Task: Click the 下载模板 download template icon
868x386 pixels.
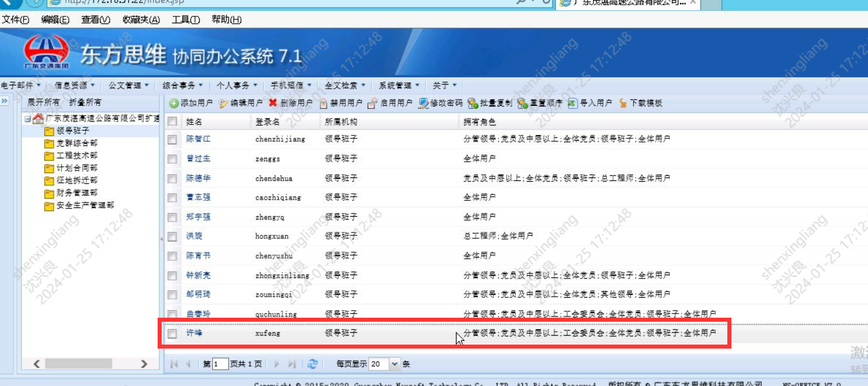Action: (623, 103)
